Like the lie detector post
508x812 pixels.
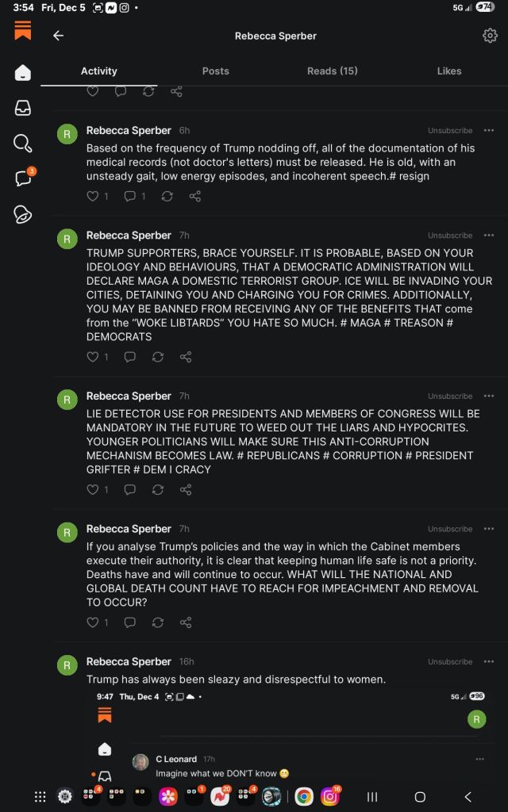click(93, 490)
